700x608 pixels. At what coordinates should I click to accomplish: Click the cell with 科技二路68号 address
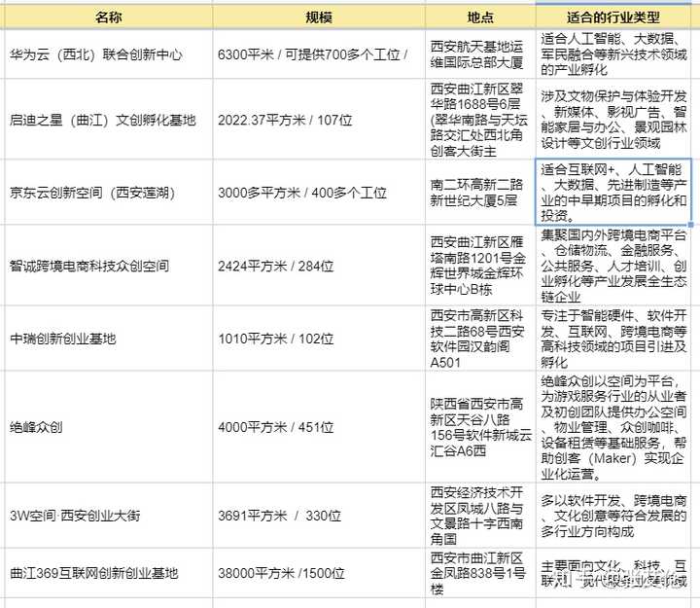480,339
